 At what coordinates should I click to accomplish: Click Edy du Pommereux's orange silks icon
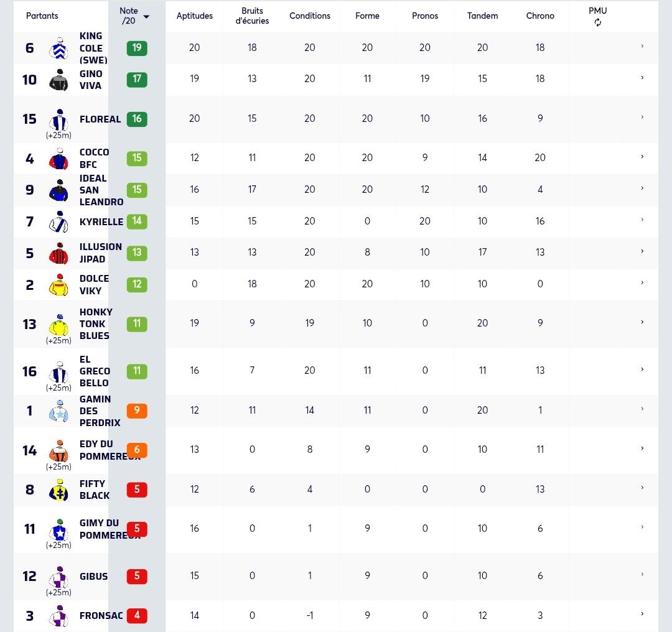59,451
